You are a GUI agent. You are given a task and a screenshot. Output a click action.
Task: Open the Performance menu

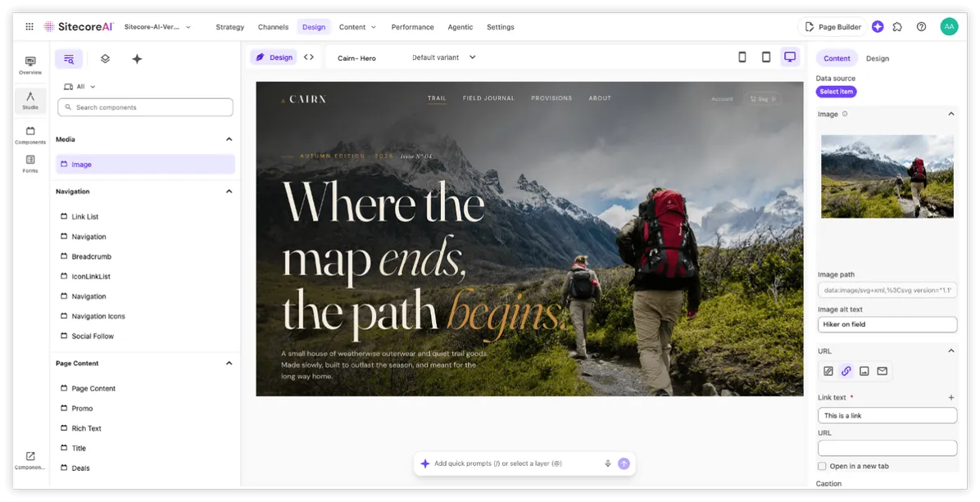click(412, 27)
